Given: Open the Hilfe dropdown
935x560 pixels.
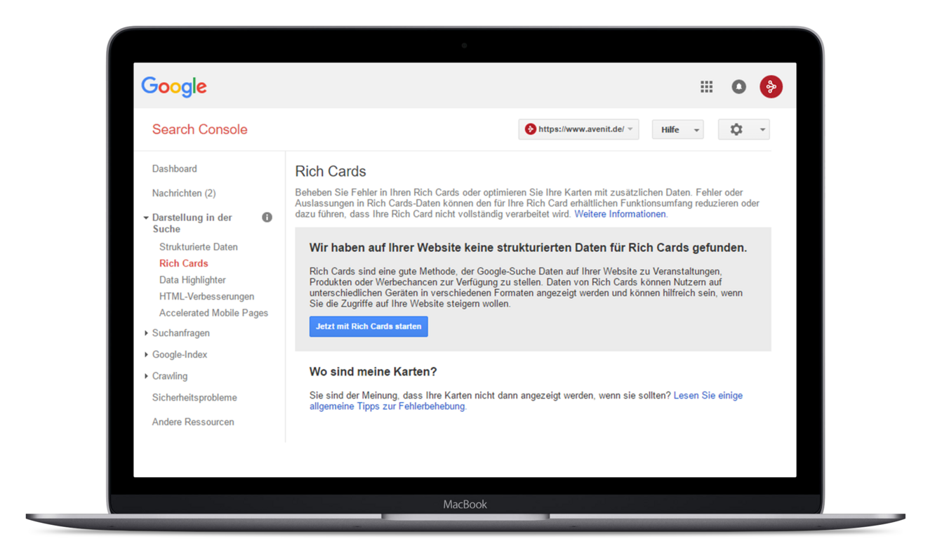Looking at the screenshot, I should [x=677, y=129].
